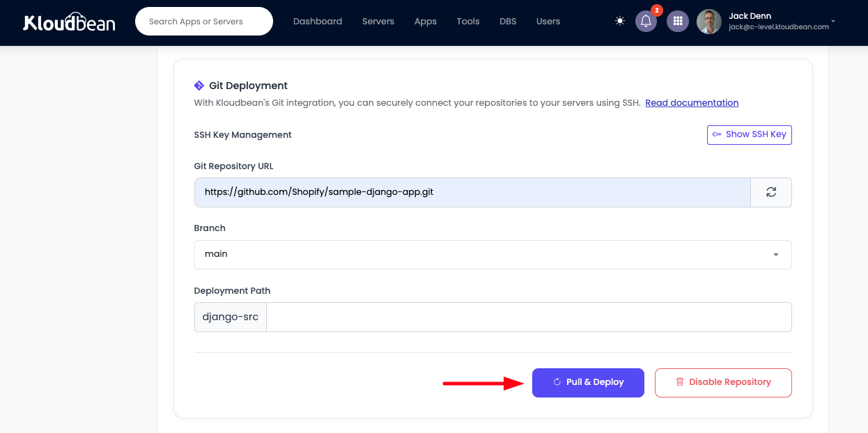Open the Servers menu item

pos(378,22)
